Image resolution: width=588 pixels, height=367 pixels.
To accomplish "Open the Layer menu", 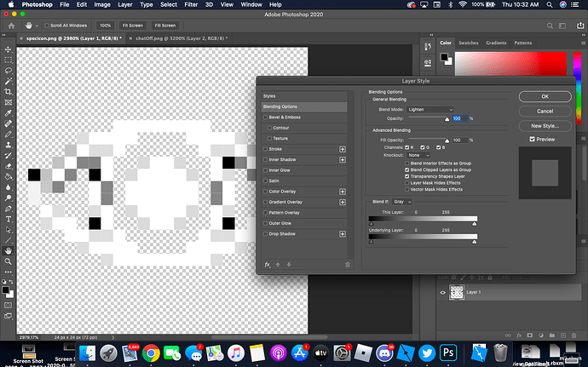I will coord(125,4).
